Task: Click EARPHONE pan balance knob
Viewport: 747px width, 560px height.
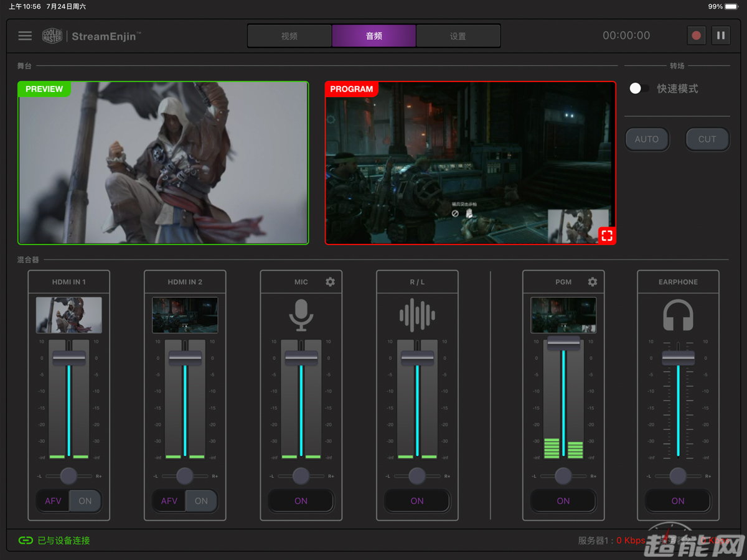Action: tap(678, 476)
